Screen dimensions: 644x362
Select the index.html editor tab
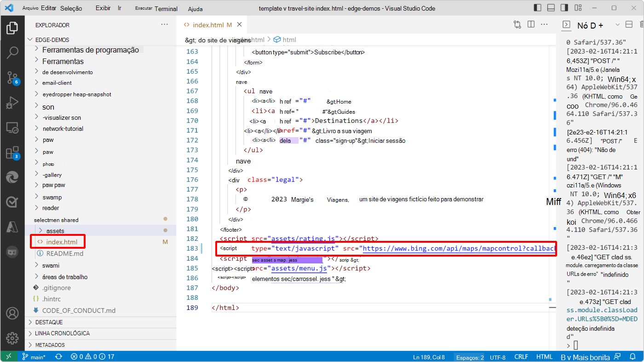coord(207,24)
